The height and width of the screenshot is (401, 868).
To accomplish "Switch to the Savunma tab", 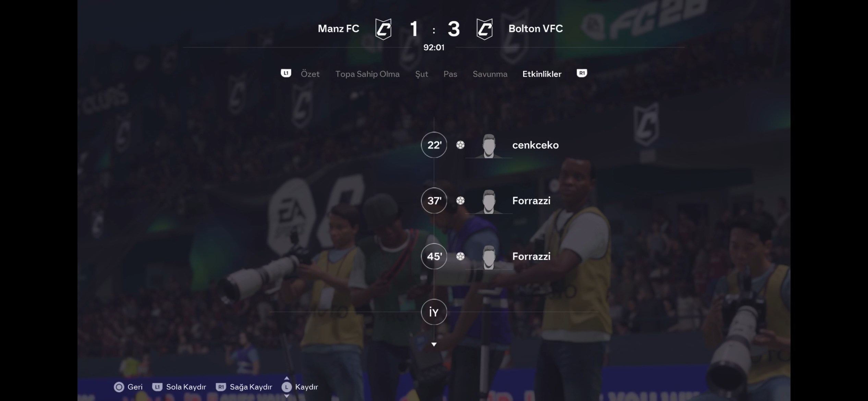I will [490, 74].
